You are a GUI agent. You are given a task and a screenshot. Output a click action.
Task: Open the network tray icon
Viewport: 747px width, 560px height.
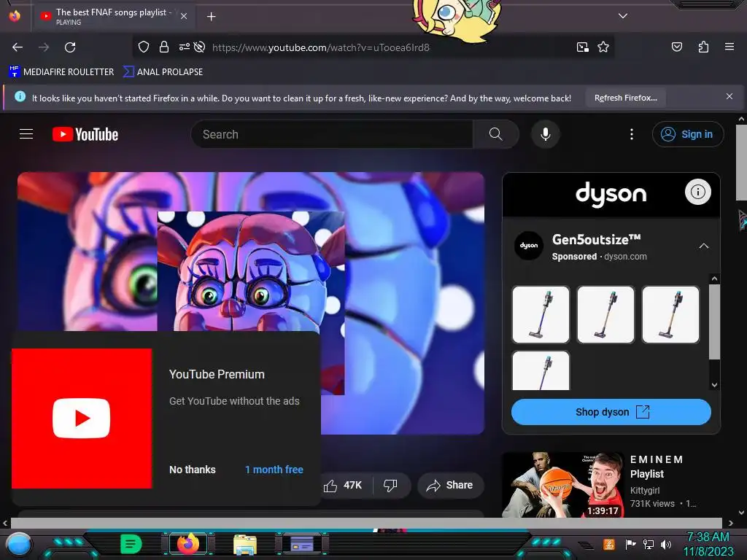click(648, 544)
